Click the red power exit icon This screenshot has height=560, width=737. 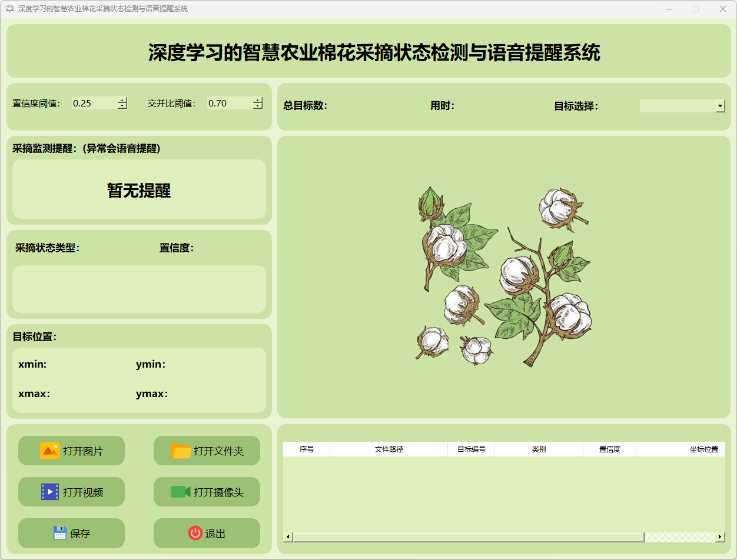[195, 533]
